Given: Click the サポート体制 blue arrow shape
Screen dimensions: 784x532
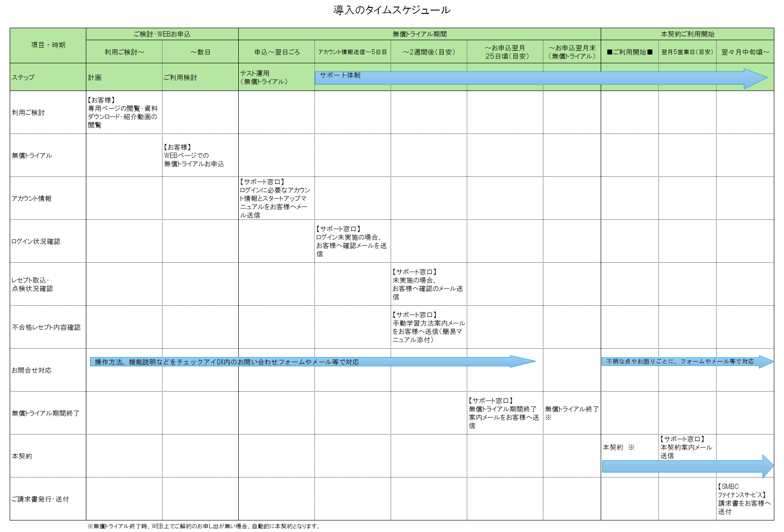Looking at the screenshot, I should point(531,79).
